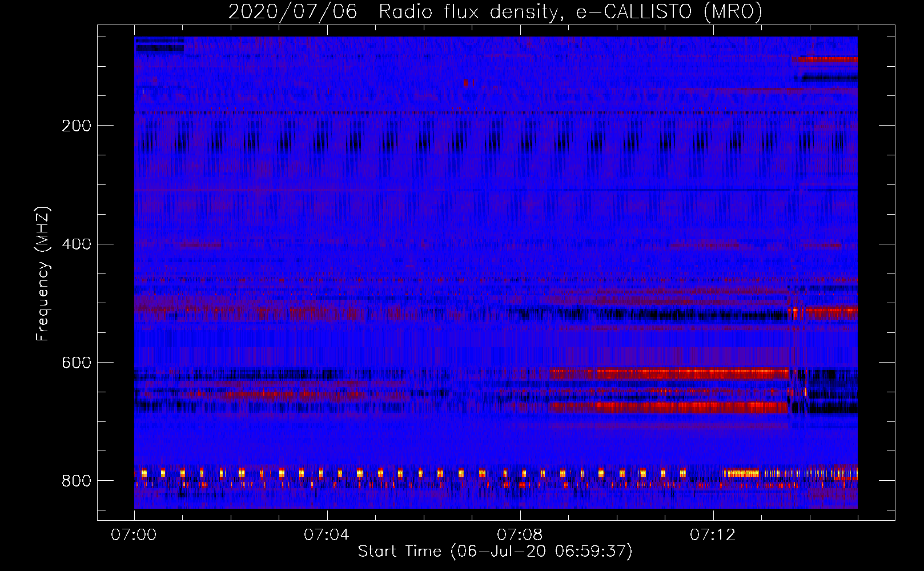Click the 400 frequency tick label
Screen dimensions: 924x571
[76, 244]
